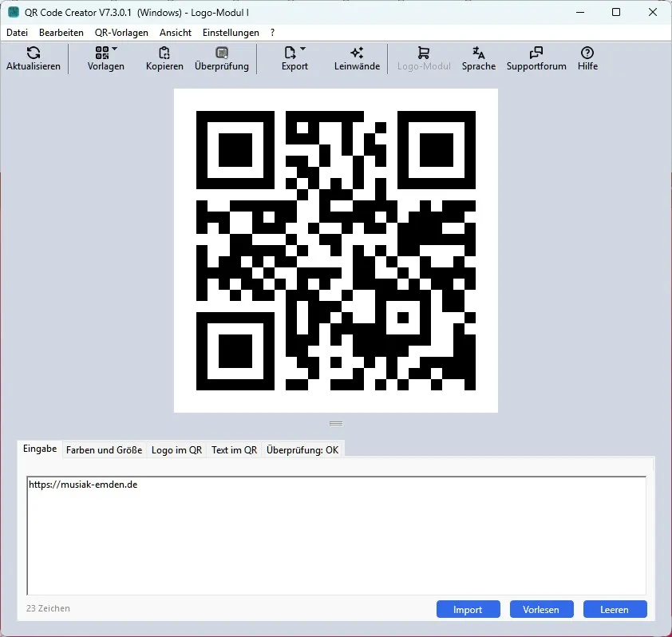Open the Einstellungen menu

pos(231,33)
